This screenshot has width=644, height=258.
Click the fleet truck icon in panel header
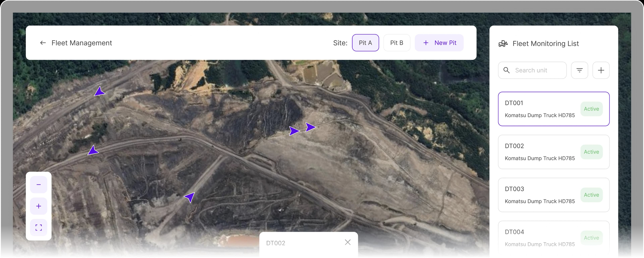coord(503,44)
